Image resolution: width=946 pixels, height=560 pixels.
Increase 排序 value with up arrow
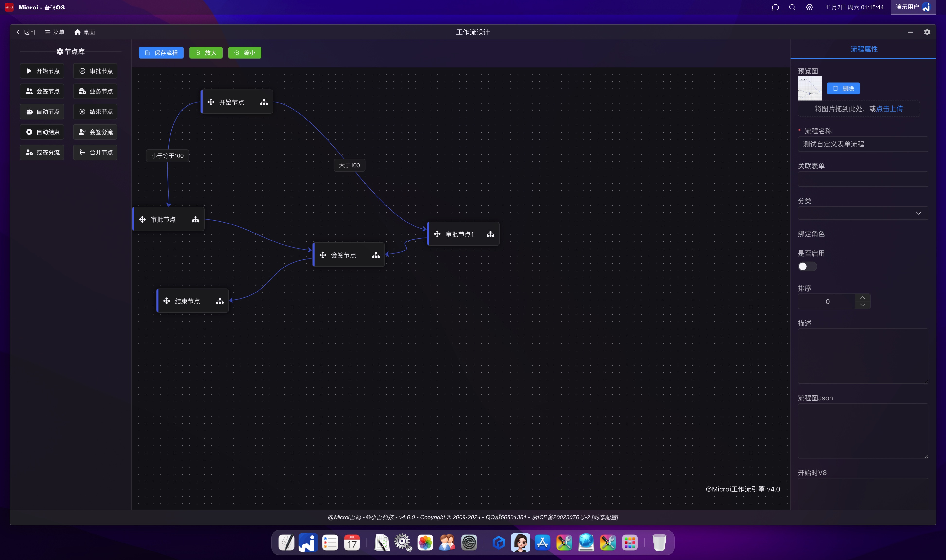click(x=862, y=298)
